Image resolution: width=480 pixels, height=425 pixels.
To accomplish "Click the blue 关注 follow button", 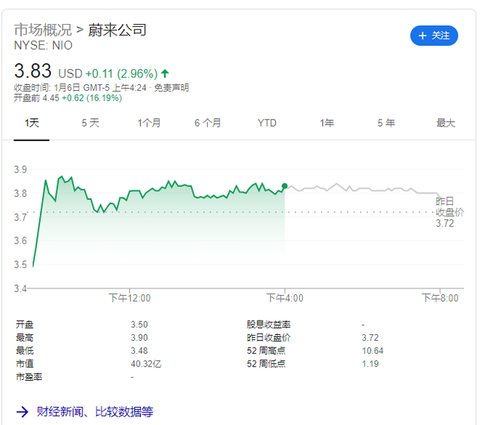I will 434,35.
